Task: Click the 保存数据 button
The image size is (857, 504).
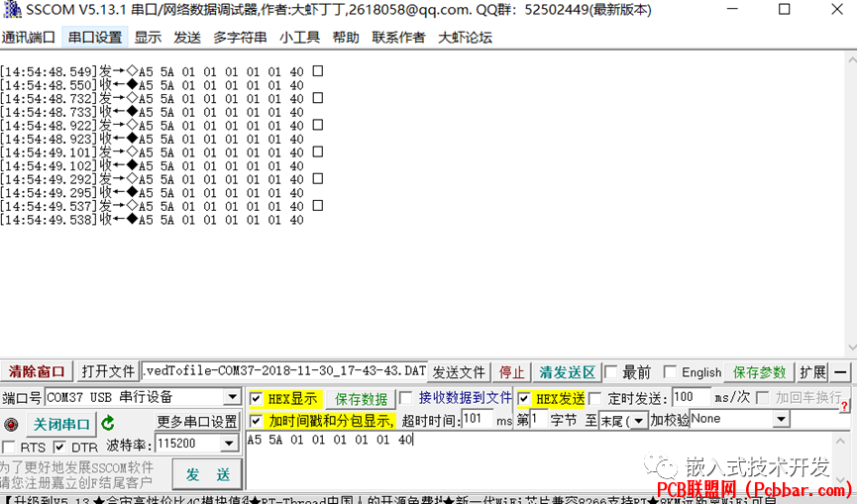Action: click(x=362, y=399)
